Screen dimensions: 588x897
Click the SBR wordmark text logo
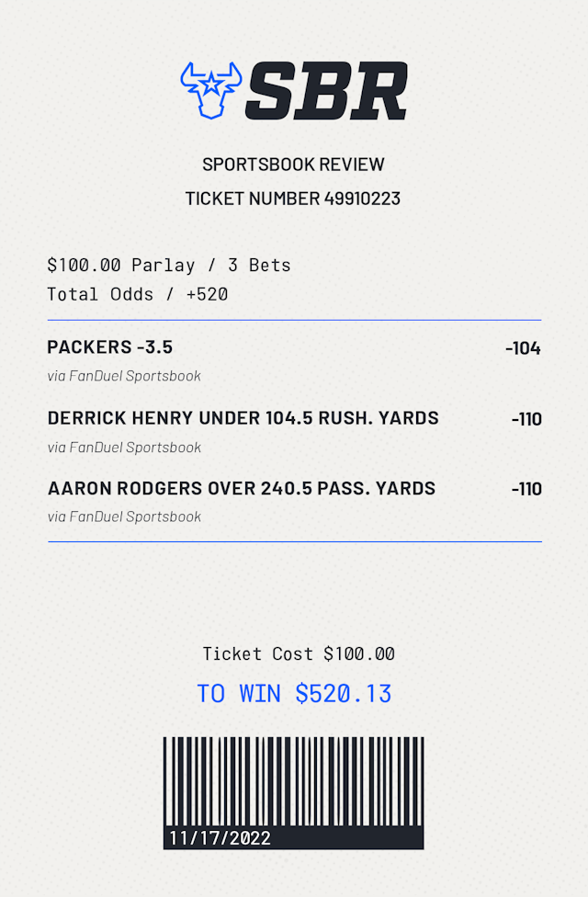click(326, 91)
